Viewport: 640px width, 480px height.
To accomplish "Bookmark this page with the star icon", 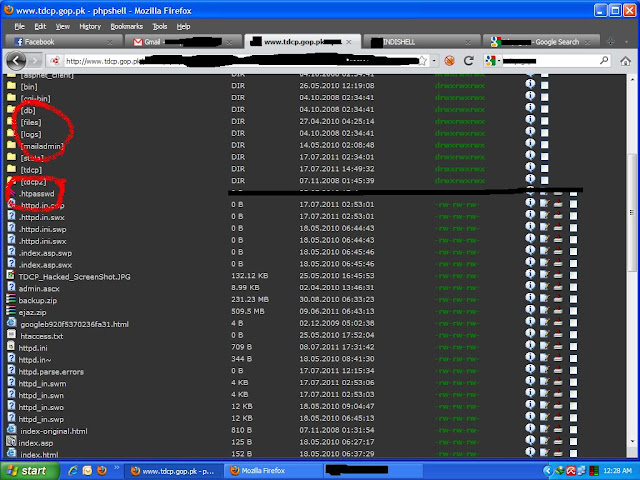I will (x=422, y=61).
